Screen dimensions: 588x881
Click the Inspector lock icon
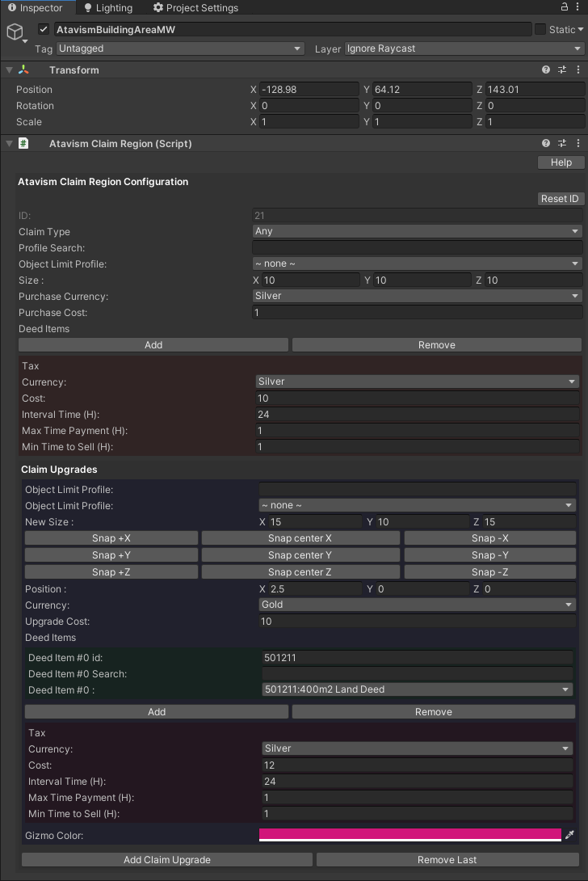(x=564, y=7)
